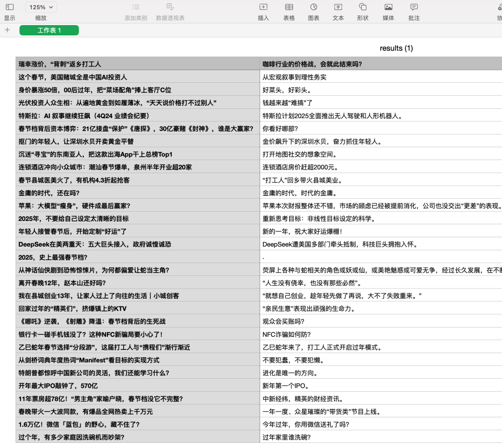502x448 pixels.
Task: Select cell 好菜头，好彩头。
Action: (381, 90)
